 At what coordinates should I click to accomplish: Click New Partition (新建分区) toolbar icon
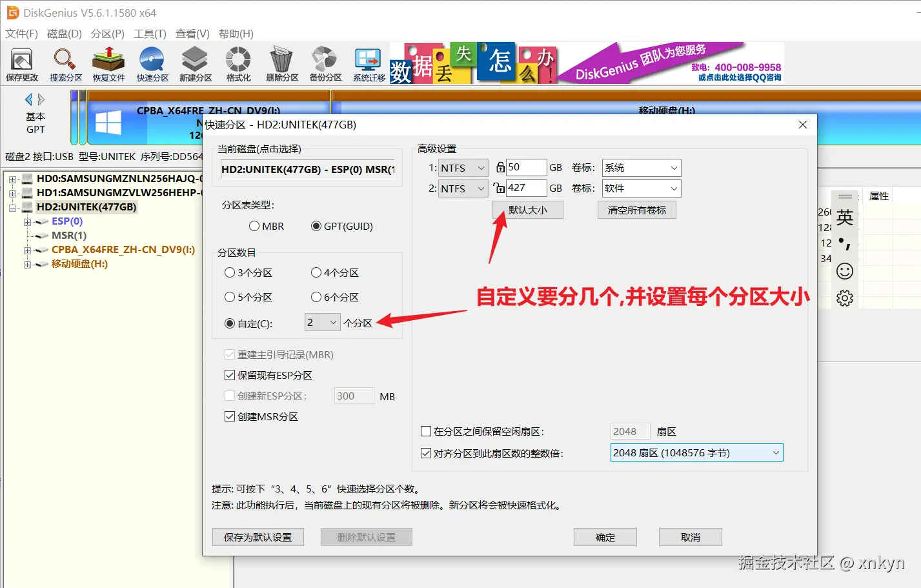195,64
